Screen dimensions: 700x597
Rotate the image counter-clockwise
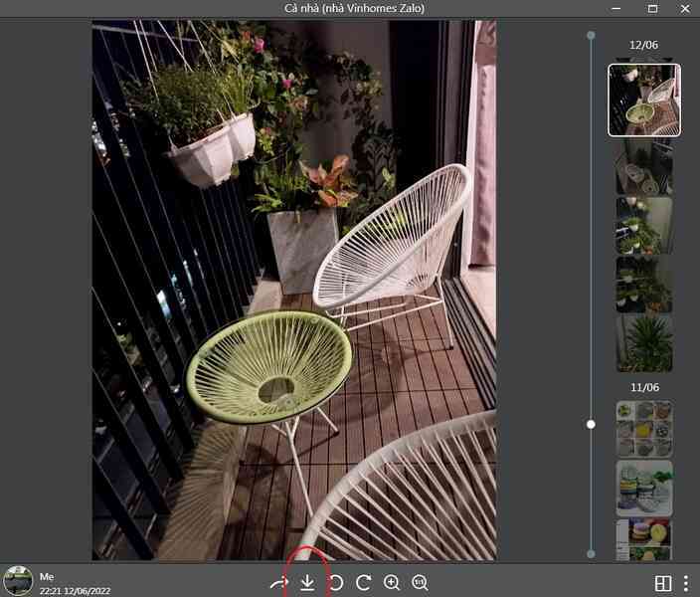click(336, 583)
